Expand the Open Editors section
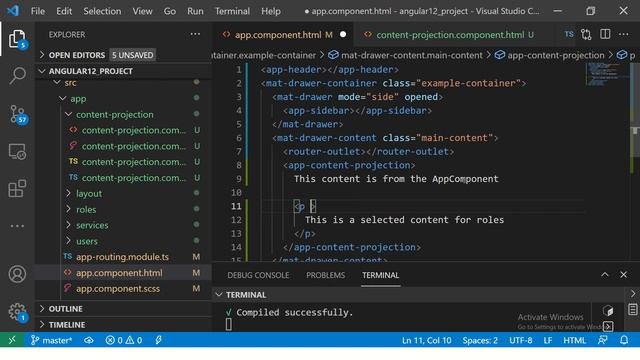This screenshot has height=360, width=640. (77, 55)
